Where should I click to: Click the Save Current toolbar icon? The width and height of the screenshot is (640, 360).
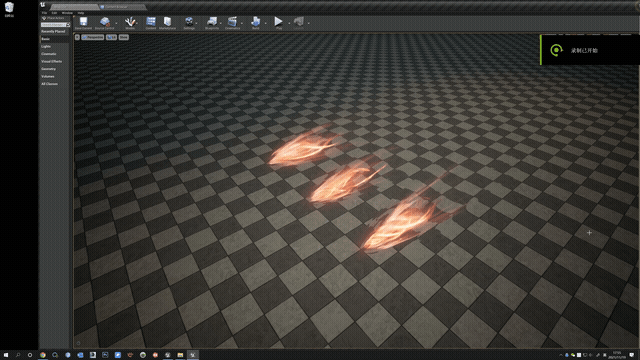pos(83,22)
